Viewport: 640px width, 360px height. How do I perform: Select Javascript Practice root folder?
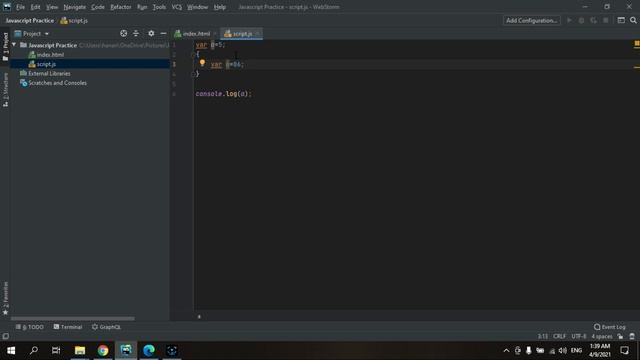pyautogui.click(x=52, y=45)
